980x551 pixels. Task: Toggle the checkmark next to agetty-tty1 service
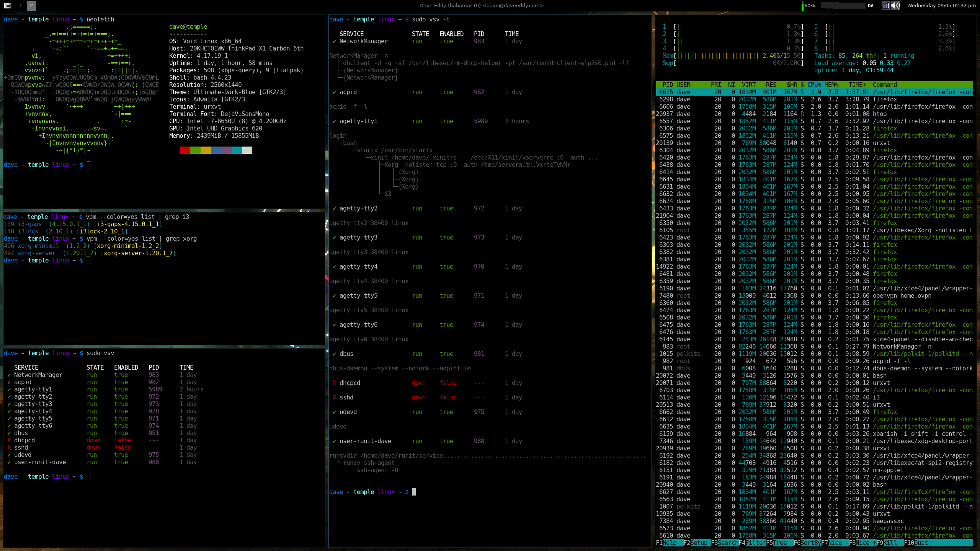335,121
